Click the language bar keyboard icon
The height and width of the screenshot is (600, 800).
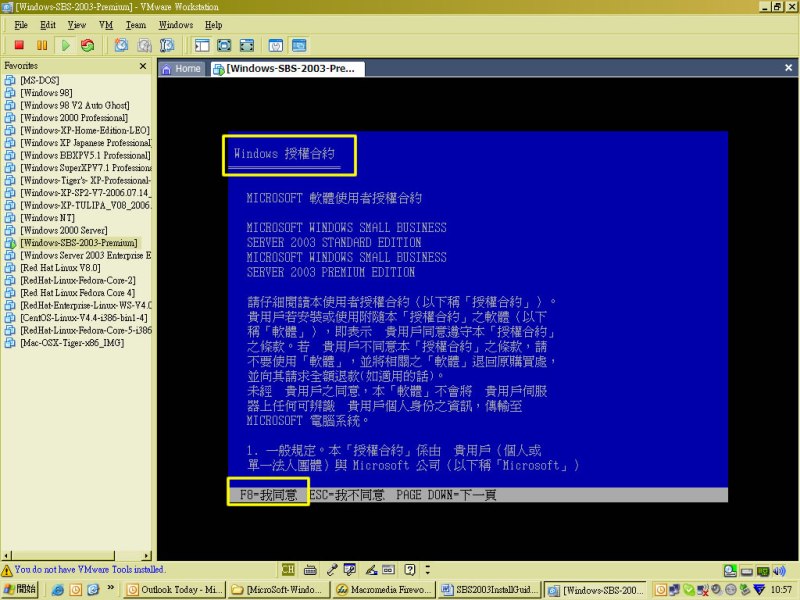pyautogui.click(x=310, y=570)
